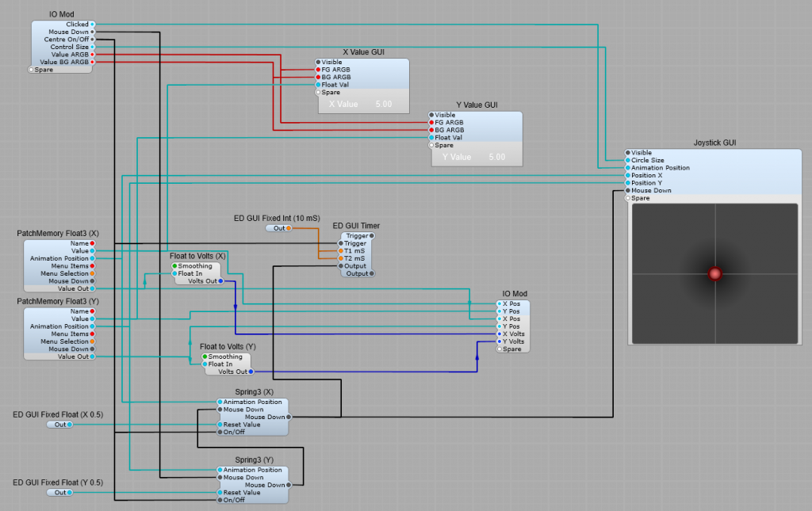
Task: Click the X Volts pin on lower IO Mod
Action: pos(500,334)
